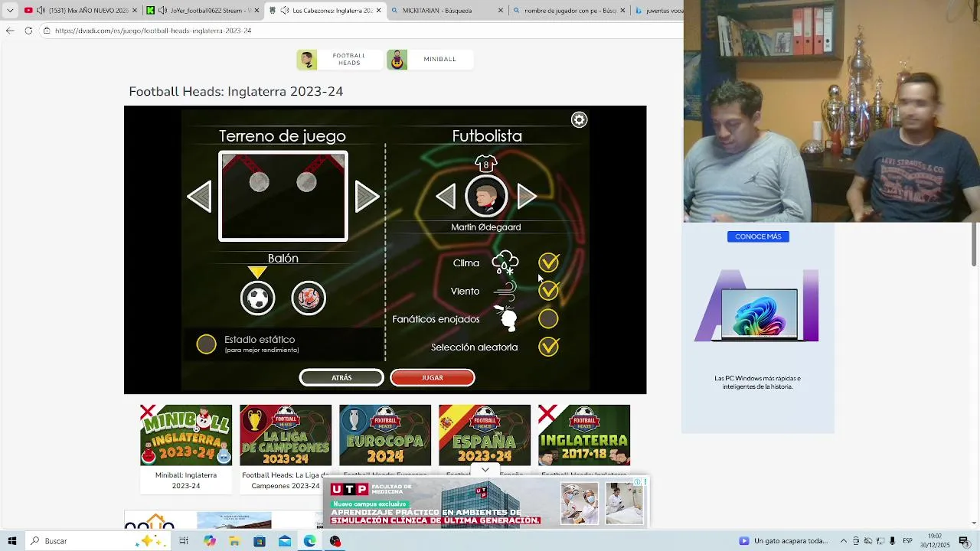Viewport: 980px width, 551px height.
Task: Show hidden system tray icons
Action: point(843,541)
